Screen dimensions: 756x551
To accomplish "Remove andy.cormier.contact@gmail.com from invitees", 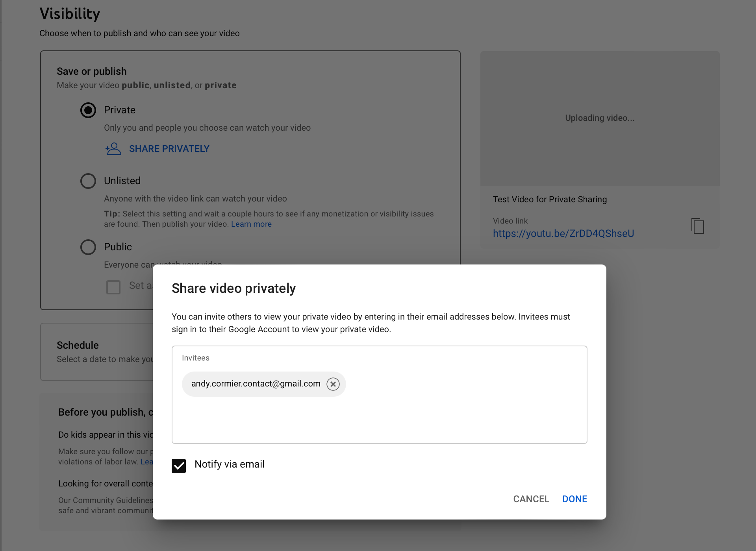I will (333, 384).
